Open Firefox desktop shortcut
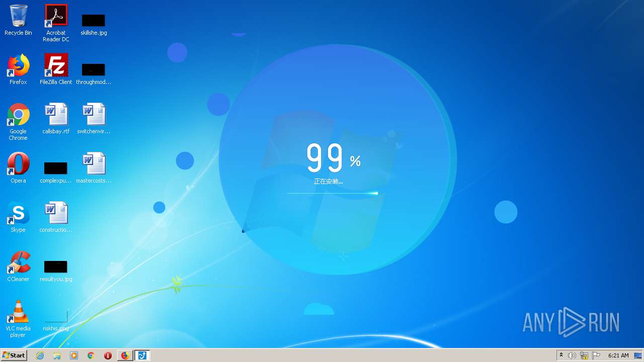This screenshot has height=362, width=644. tap(18, 69)
